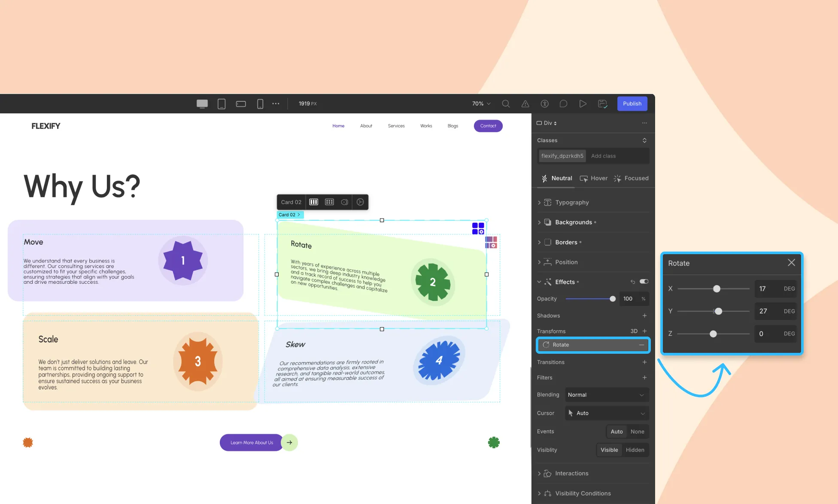The width and height of the screenshot is (838, 504).
Task: Open the warnings triangle icon
Action: [525, 104]
